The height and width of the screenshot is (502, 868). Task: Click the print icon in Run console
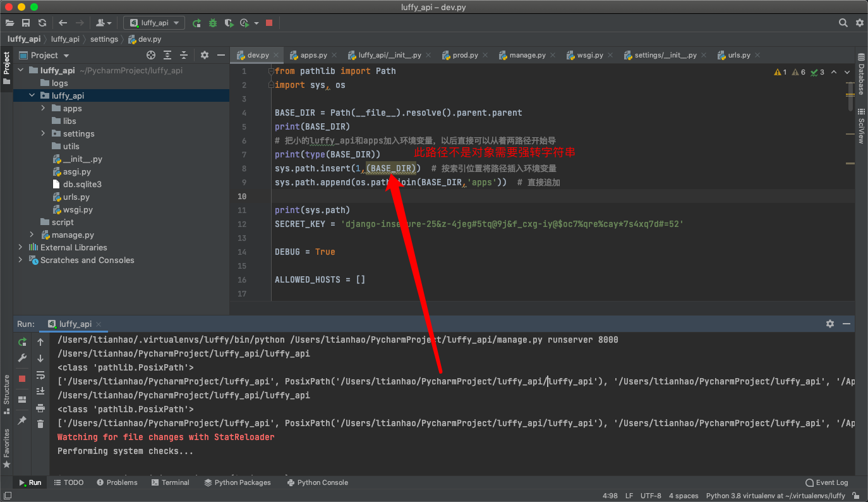coord(40,408)
